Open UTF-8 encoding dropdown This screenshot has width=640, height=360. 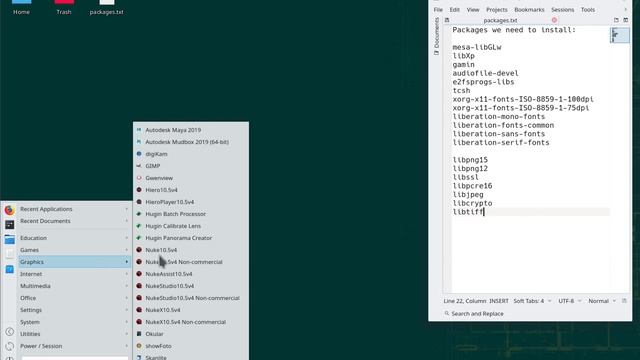tap(570, 301)
